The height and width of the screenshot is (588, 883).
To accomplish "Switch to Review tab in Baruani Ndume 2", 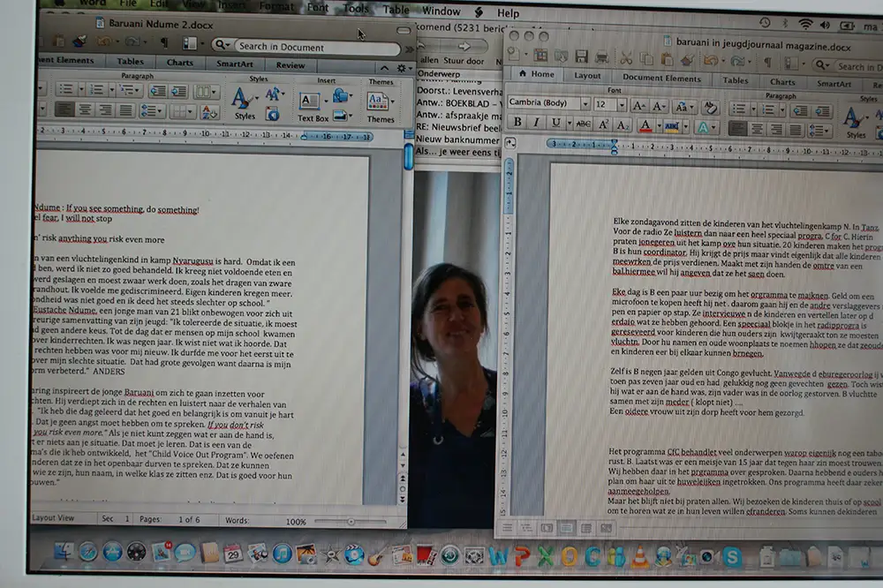I will tap(290, 64).
